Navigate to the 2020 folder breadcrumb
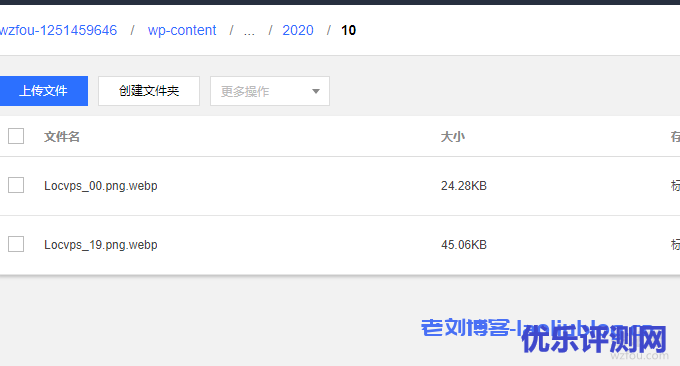 298,30
